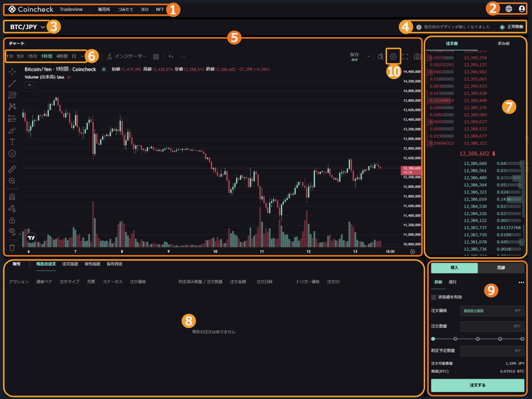Select the pattern drawing tool
Viewport: 532px width, 399px height.
[x=12, y=107]
